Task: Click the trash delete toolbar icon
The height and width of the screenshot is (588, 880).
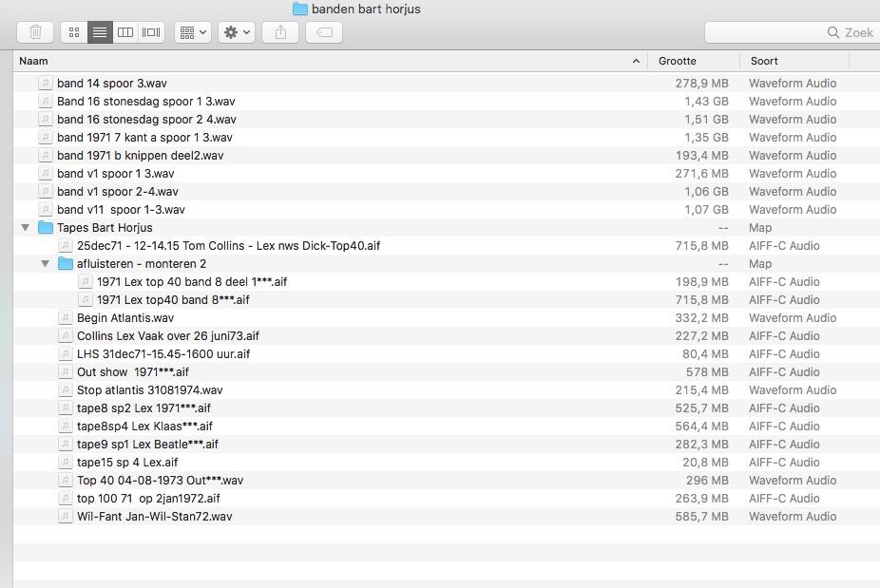Action: click(x=35, y=32)
